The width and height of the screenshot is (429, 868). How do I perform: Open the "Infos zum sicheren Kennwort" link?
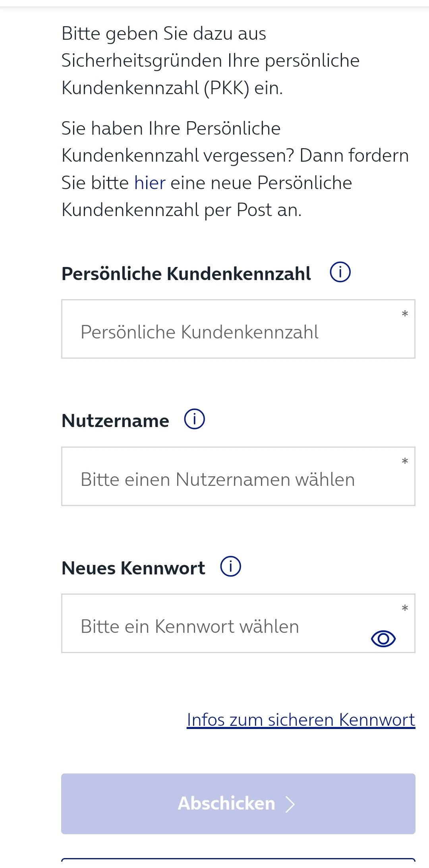coord(301,720)
